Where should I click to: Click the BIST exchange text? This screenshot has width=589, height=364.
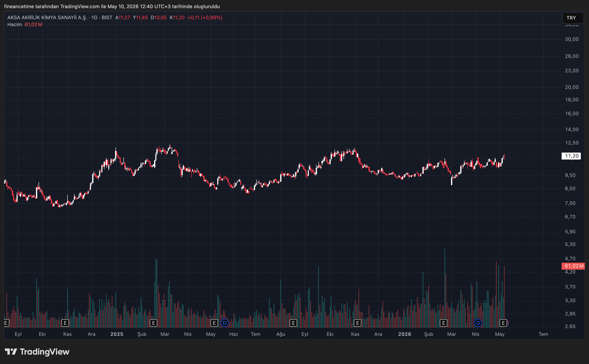tap(107, 18)
